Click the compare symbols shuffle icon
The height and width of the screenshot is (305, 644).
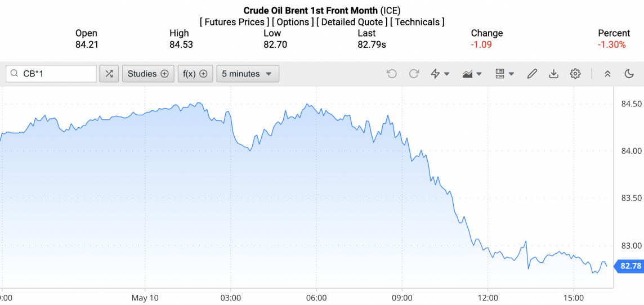click(109, 74)
